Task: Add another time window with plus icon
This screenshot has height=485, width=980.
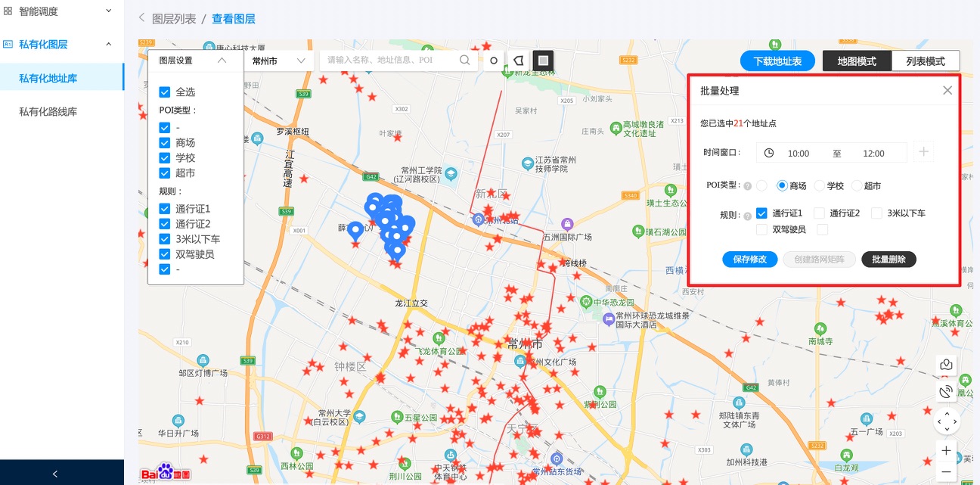Action: pos(923,152)
